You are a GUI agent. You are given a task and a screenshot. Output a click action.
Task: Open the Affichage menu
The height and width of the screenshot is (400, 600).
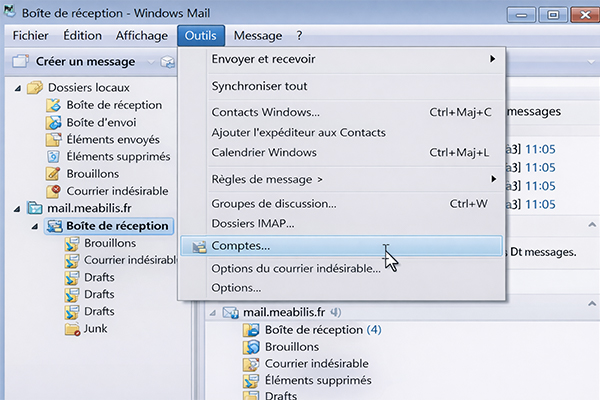click(x=142, y=36)
